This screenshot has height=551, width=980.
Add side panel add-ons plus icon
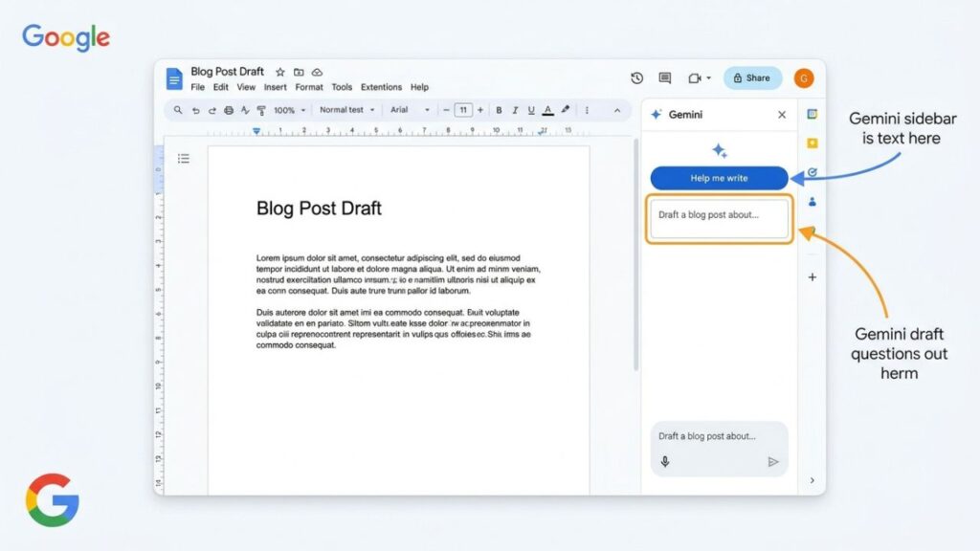pos(812,276)
